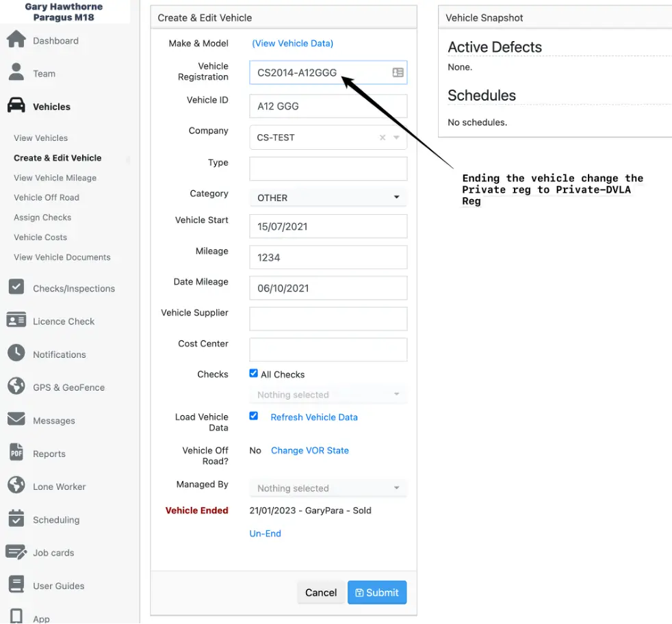Untick the All Checks checkbox
This screenshot has width=672, height=624.
coord(254,374)
